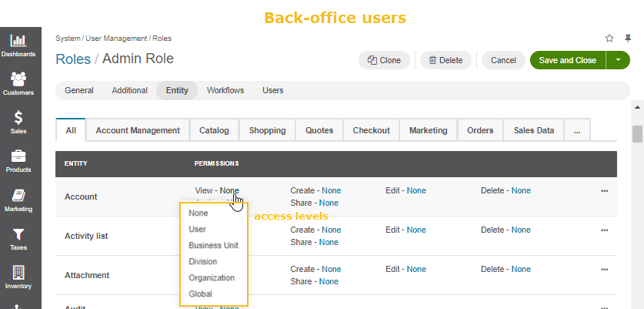Image resolution: width=644 pixels, height=309 pixels.
Task: Choose Business Unit access level
Action: click(214, 246)
